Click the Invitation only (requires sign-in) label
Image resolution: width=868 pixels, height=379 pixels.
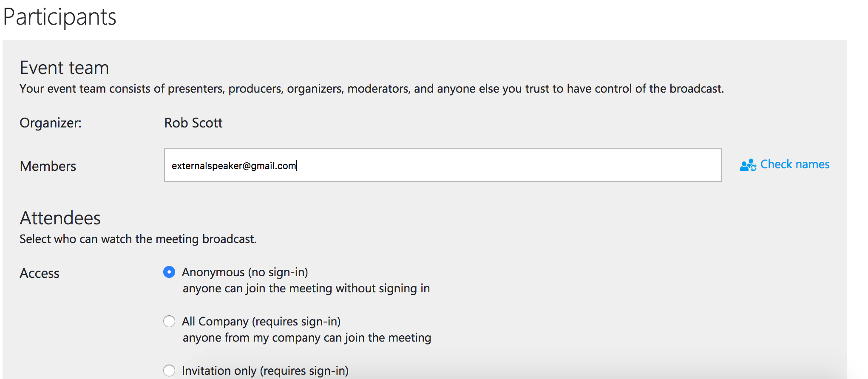pos(265,371)
